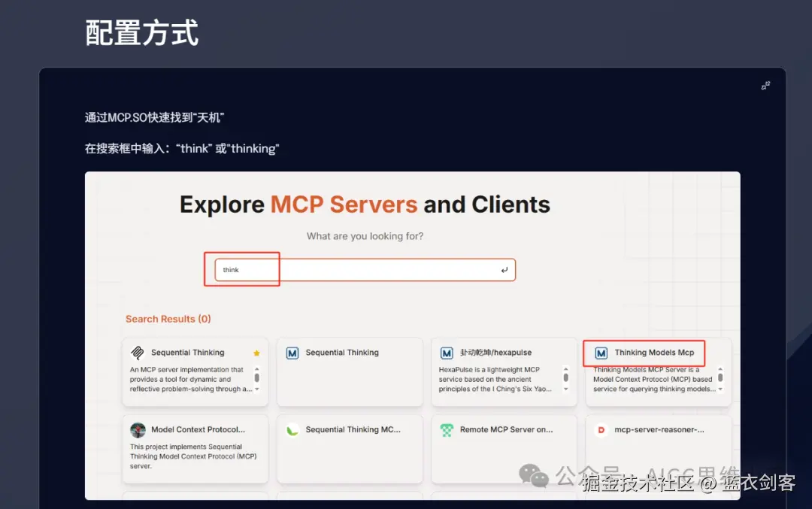Click the scrollbar thumb on the hexapulse card
The height and width of the screenshot is (509, 812).
tap(565, 378)
